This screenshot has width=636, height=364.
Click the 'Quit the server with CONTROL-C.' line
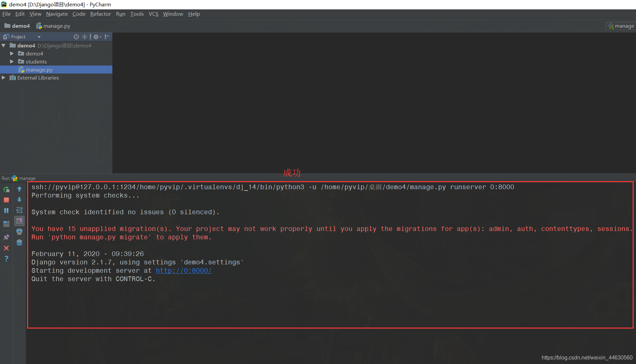93,279
